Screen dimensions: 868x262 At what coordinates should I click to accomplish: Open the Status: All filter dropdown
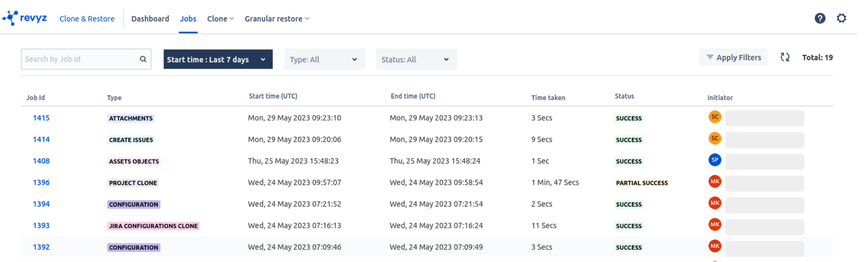coord(416,60)
